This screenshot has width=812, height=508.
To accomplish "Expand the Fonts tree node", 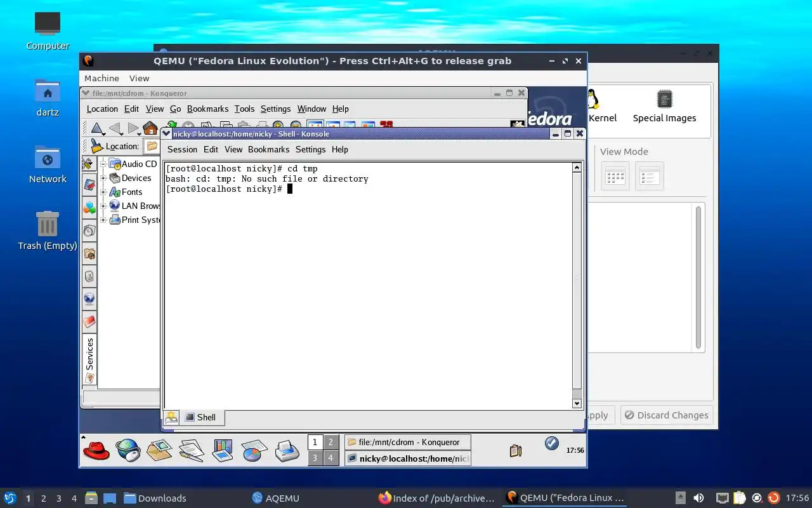I will pyautogui.click(x=103, y=192).
